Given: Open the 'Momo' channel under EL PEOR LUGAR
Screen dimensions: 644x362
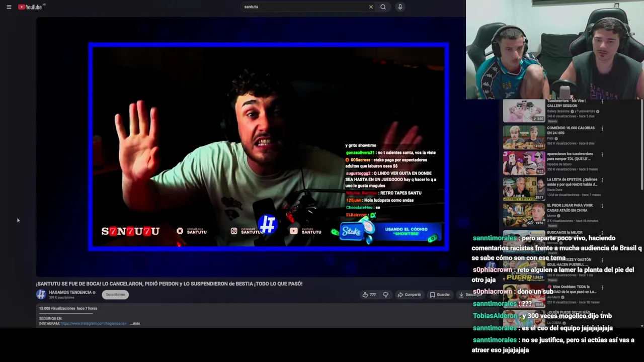Looking at the screenshot, I should [x=552, y=216].
